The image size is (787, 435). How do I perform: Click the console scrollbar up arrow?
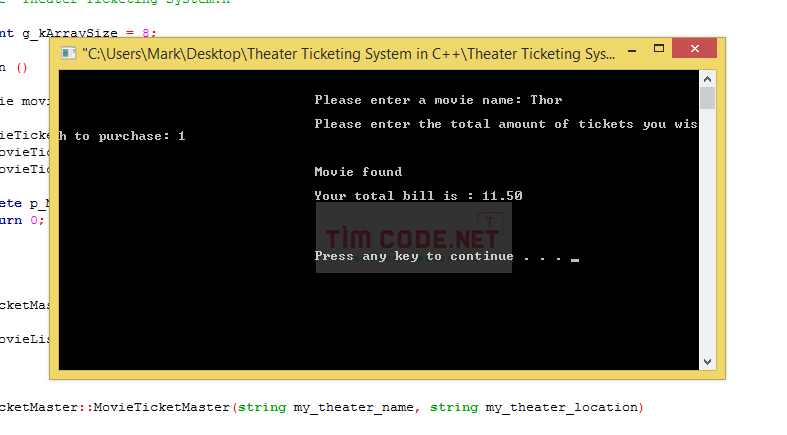[707, 79]
